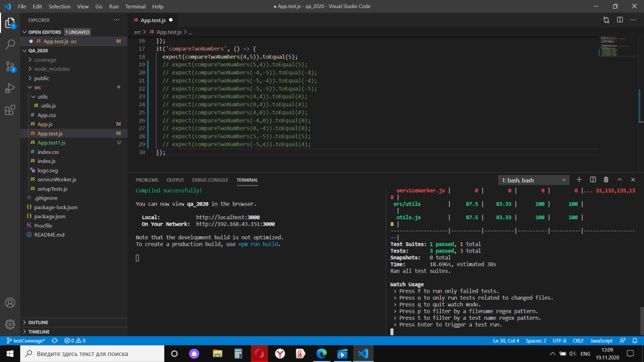Viewport: 644px width, 362px height.
Task: Click the Synchronize Changes icon in status bar
Action: click(x=54, y=340)
